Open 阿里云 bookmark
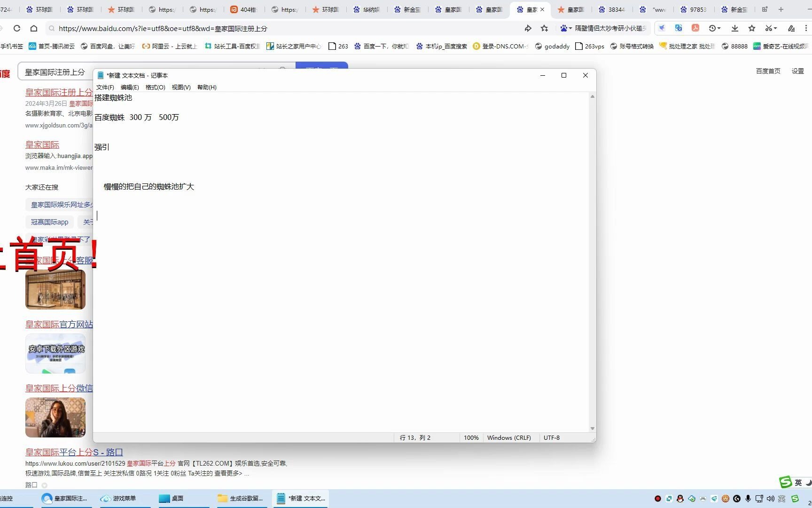 [x=170, y=46]
